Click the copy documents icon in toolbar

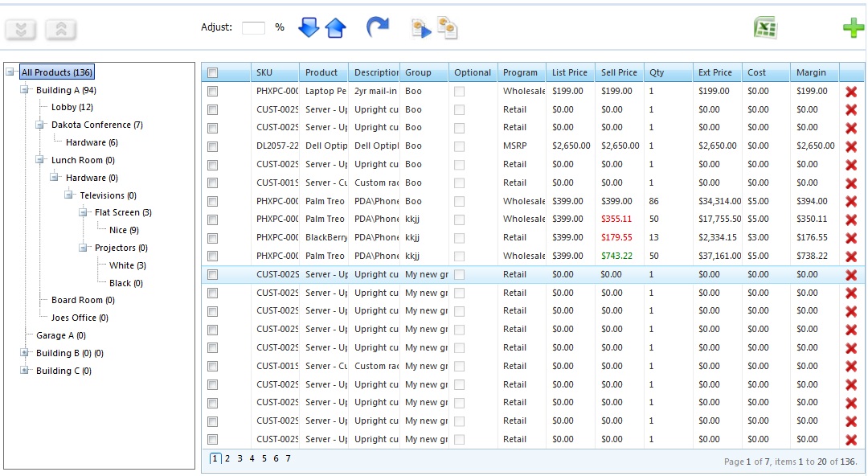point(448,28)
